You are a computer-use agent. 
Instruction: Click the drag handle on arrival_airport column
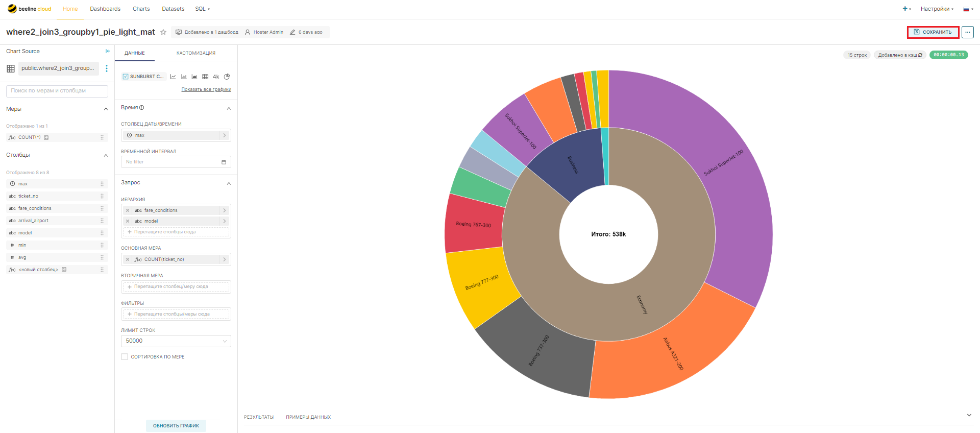click(102, 221)
